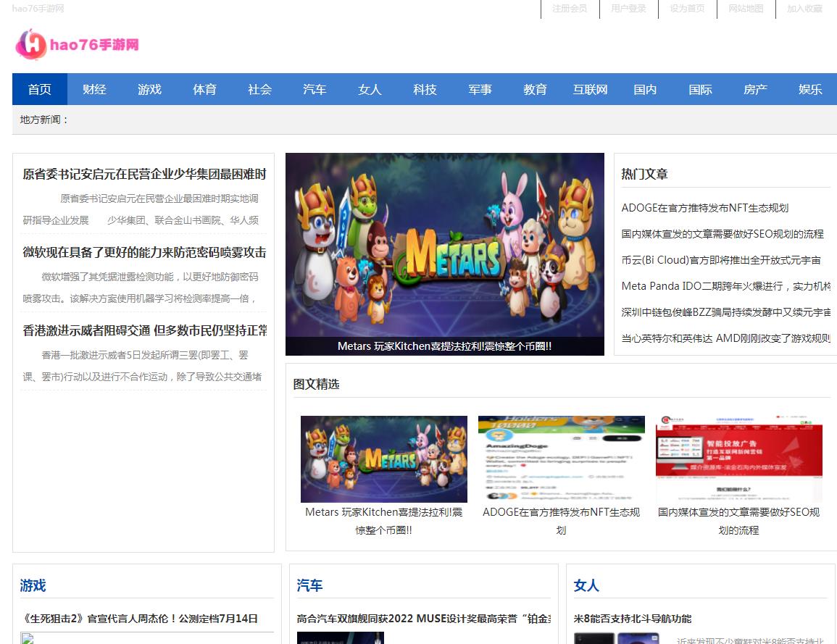Open article 高合汽车双旗舰同获2022 MUSE设计奖

click(x=424, y=619)
